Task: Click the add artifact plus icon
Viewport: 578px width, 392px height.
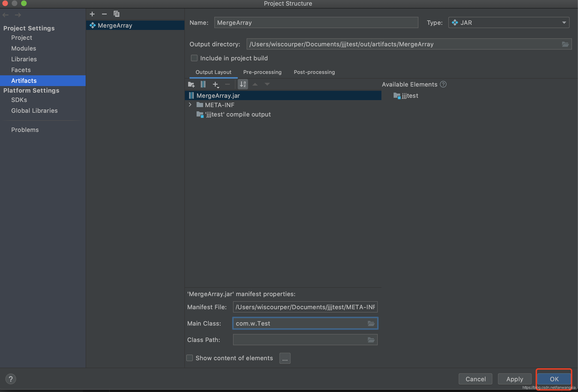Action: point(92,14)
